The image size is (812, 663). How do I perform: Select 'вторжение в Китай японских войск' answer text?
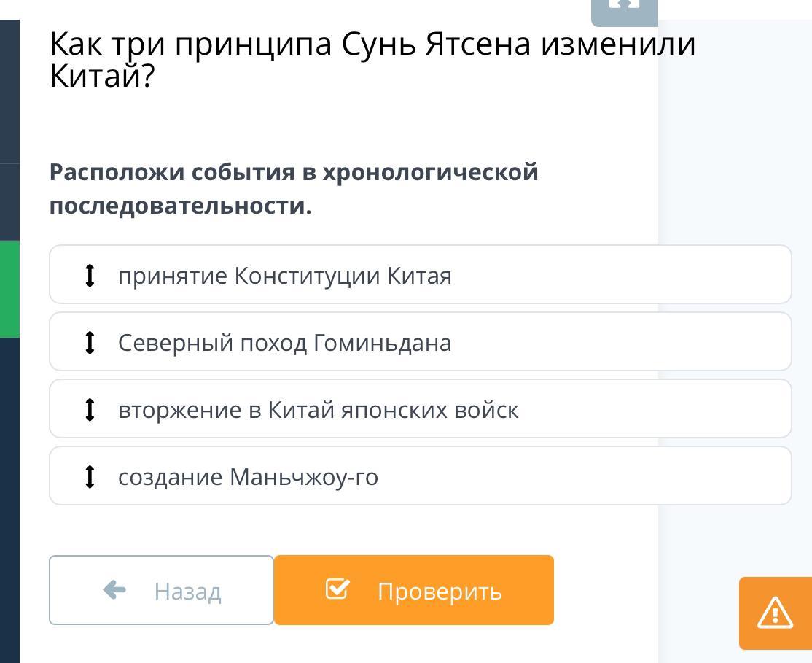[x=319, y=410]
